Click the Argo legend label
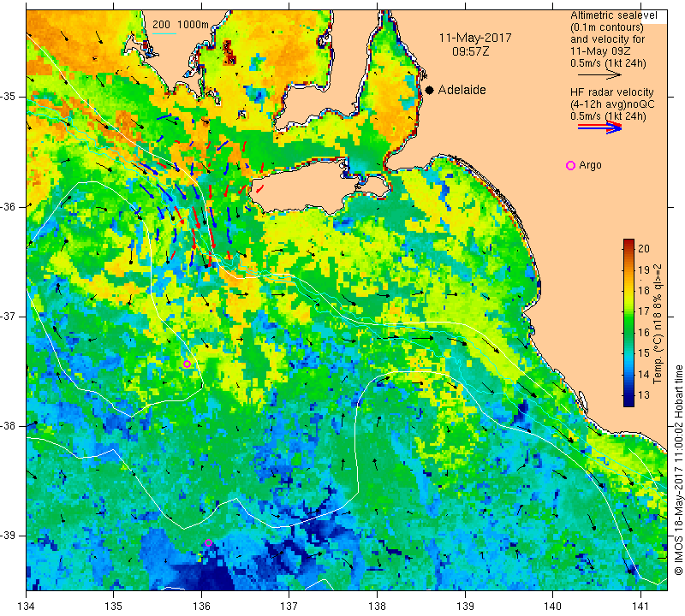 pos(590,165)
